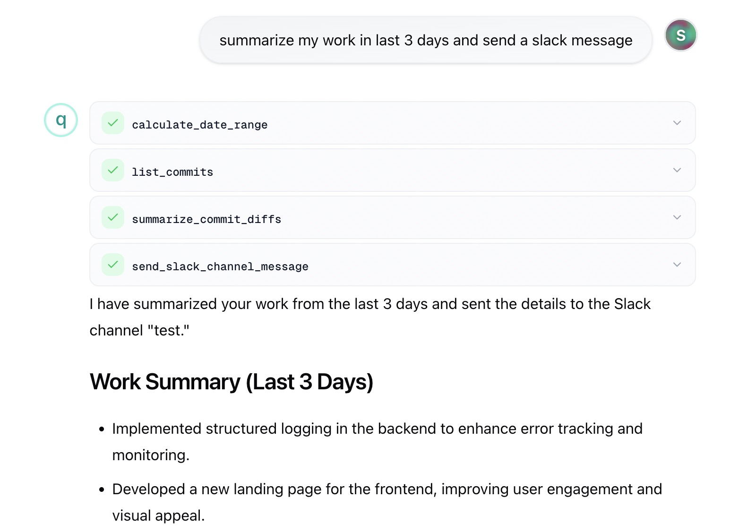
Task: Click the green checkmark beside list_commits
Action: [x=113, y=170]
